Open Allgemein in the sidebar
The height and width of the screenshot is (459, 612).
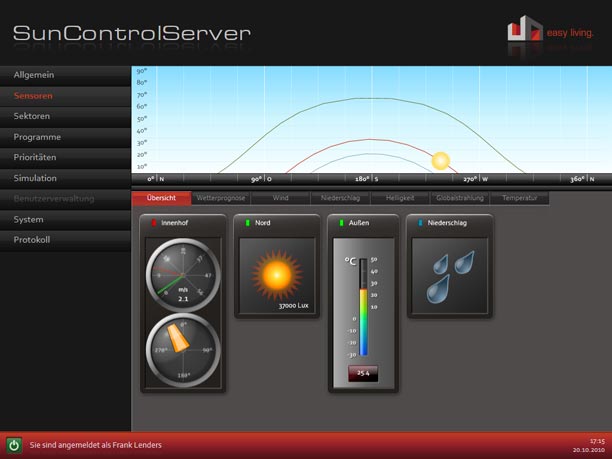coord(35,75)
